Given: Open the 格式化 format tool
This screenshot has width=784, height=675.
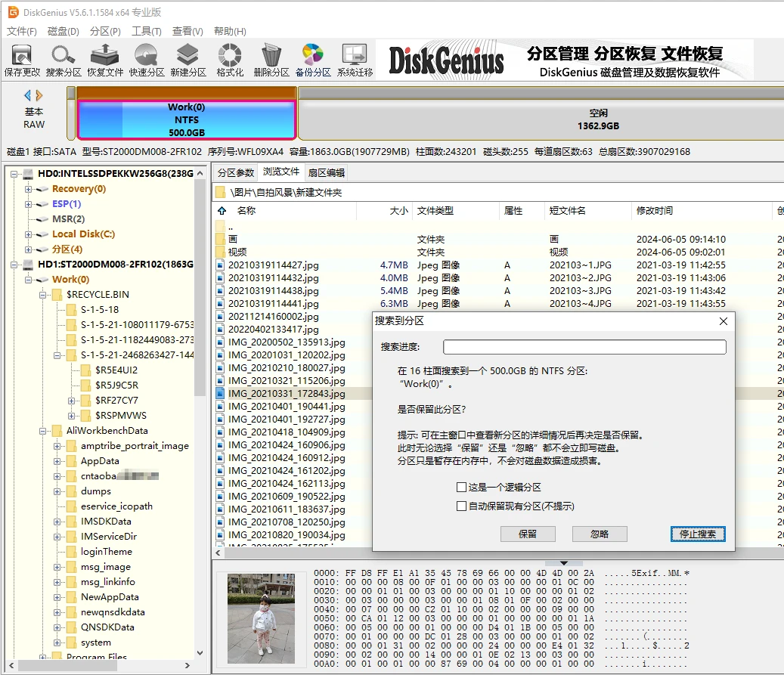Looking at the screenshot, I should click(230, 60).
